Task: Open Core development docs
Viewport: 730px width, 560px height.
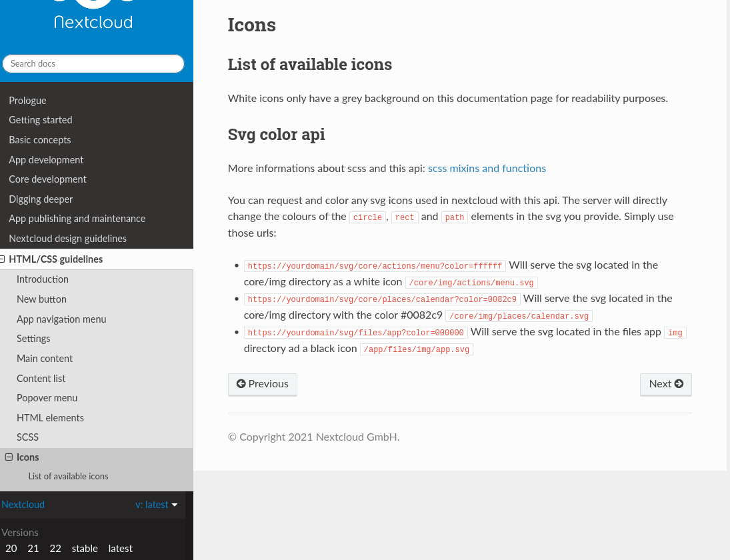Action: 47,179
